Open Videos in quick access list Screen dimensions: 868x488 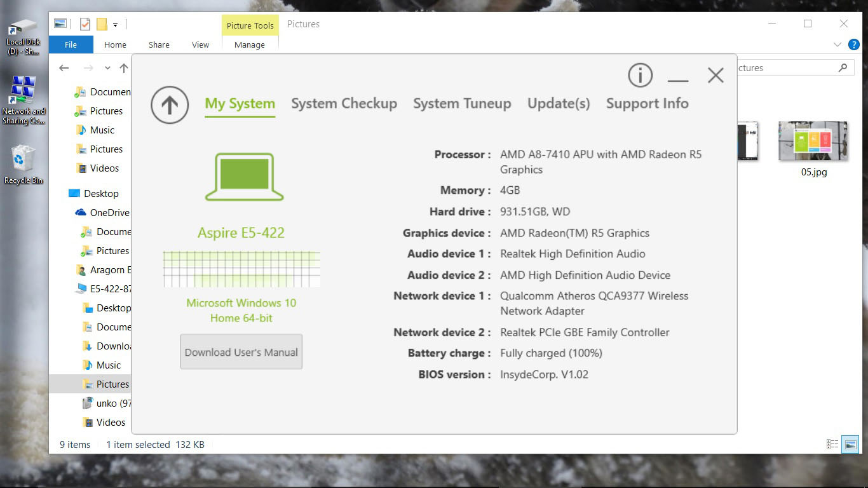click(104, 168)
